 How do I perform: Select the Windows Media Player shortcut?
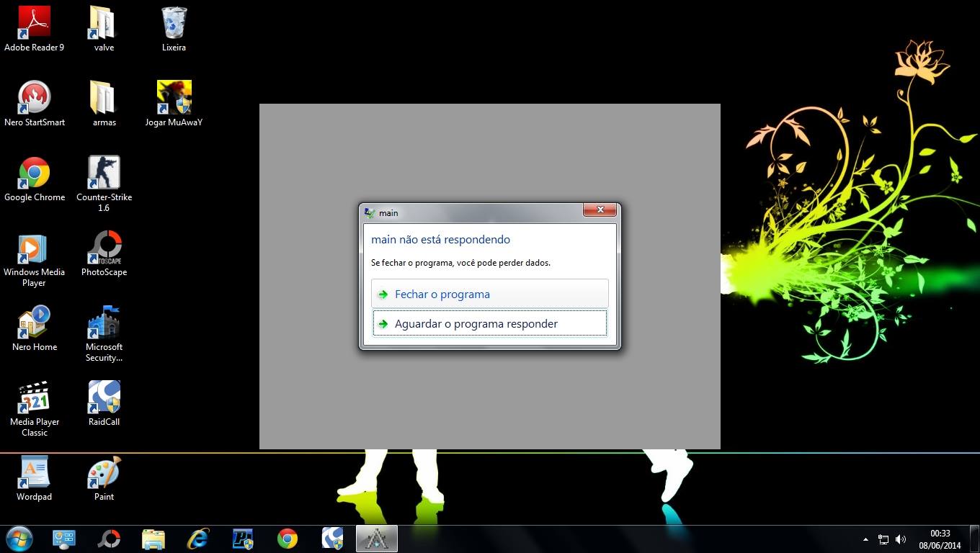(x=34, y=248)
